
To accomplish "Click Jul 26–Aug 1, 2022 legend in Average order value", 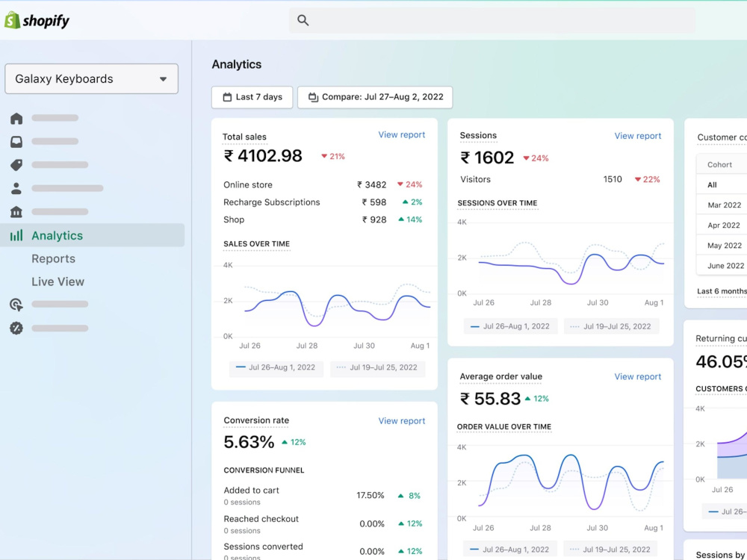I will [510, 550].
